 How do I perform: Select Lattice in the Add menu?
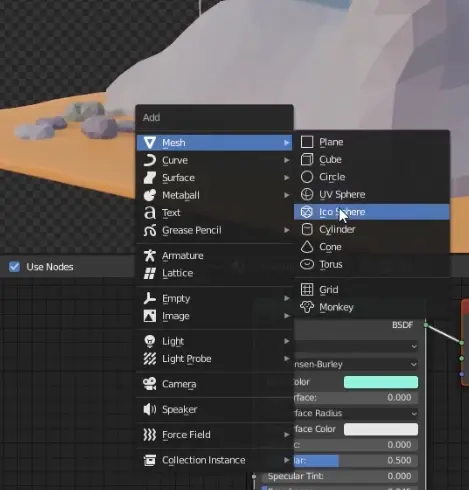214,273
